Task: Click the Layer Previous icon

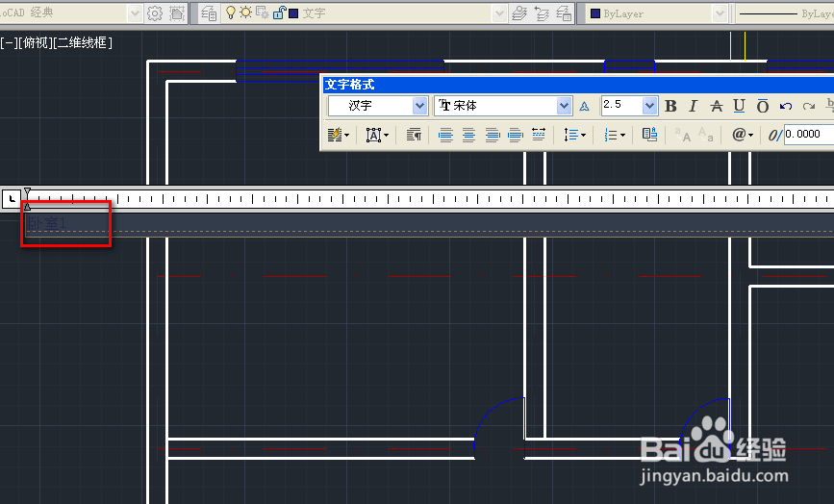Action: [542, 13]
